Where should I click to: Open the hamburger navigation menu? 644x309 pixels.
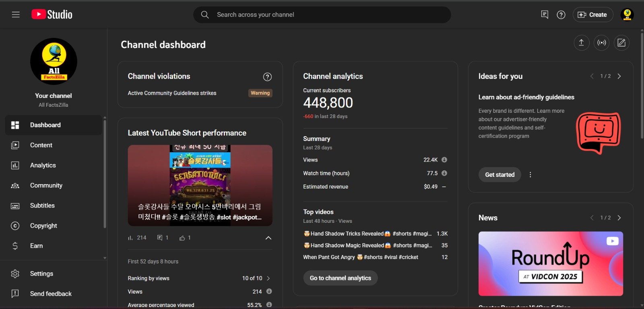[x=16, y=15]
